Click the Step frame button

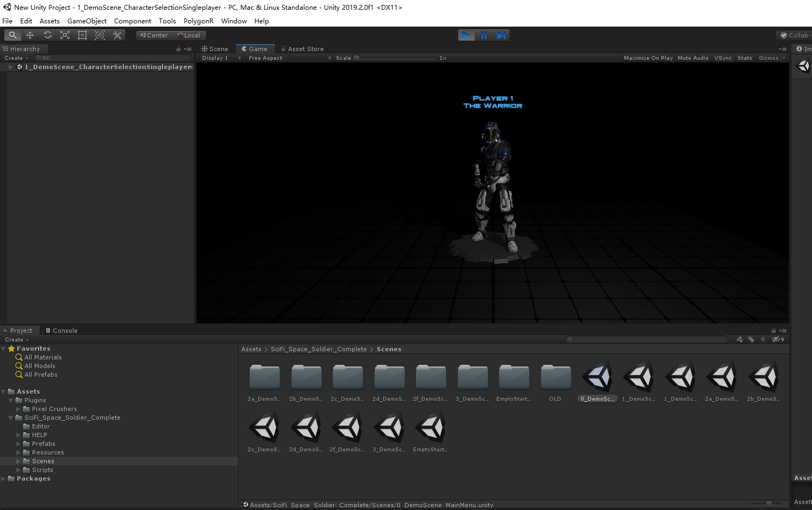click(501, 35)
